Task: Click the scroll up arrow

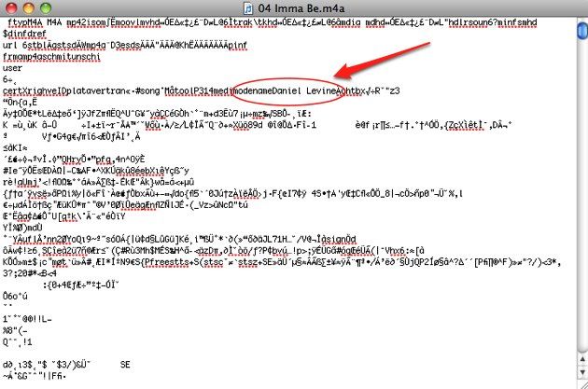Action: pyautogui.click(x=582, y=360)
